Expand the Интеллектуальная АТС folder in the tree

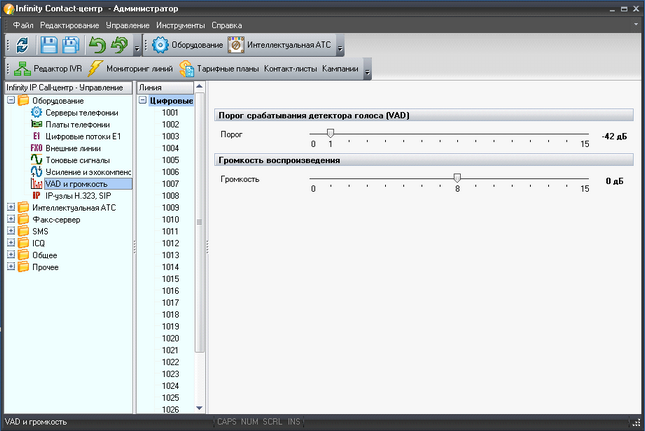pos(11,207)
